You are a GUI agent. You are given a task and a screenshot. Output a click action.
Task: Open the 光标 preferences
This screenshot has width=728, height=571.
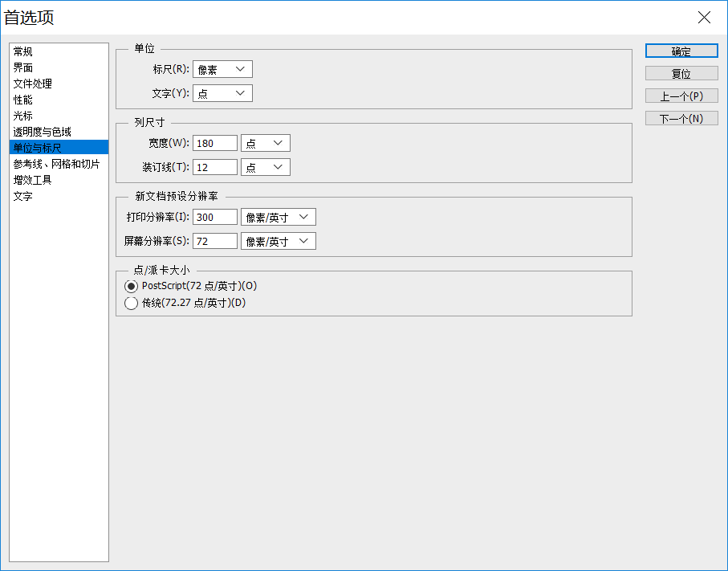(59, 116)
